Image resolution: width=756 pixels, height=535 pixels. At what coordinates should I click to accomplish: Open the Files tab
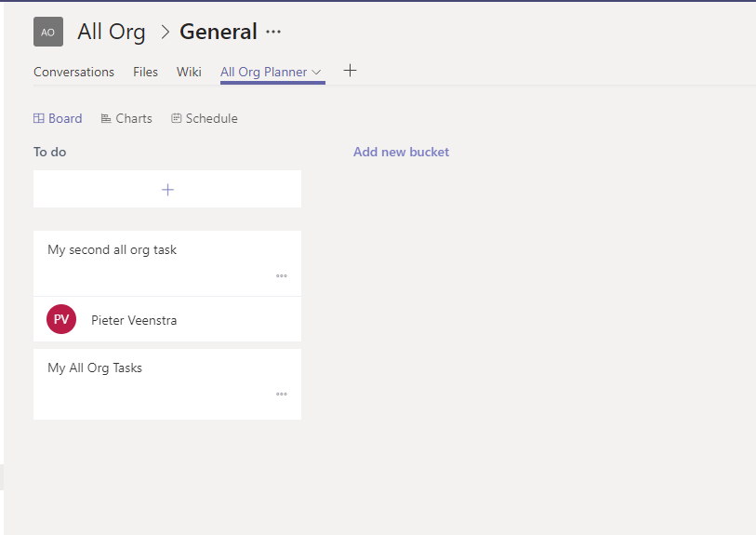145,72
